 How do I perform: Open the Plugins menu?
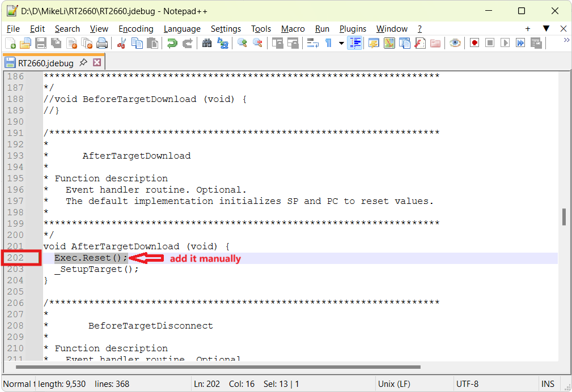pyautogui.click(x=353, y=29)
